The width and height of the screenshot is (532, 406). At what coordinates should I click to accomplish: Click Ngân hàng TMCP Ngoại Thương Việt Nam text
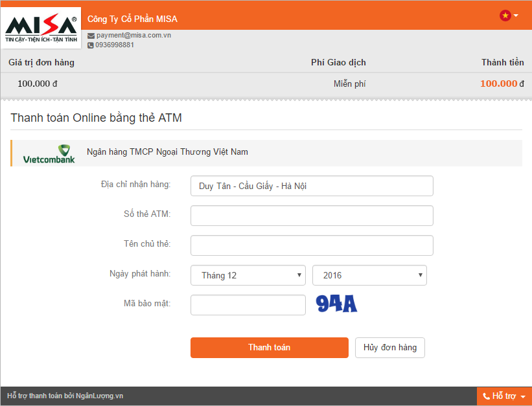pyautogui.click(x=167, y=152)
